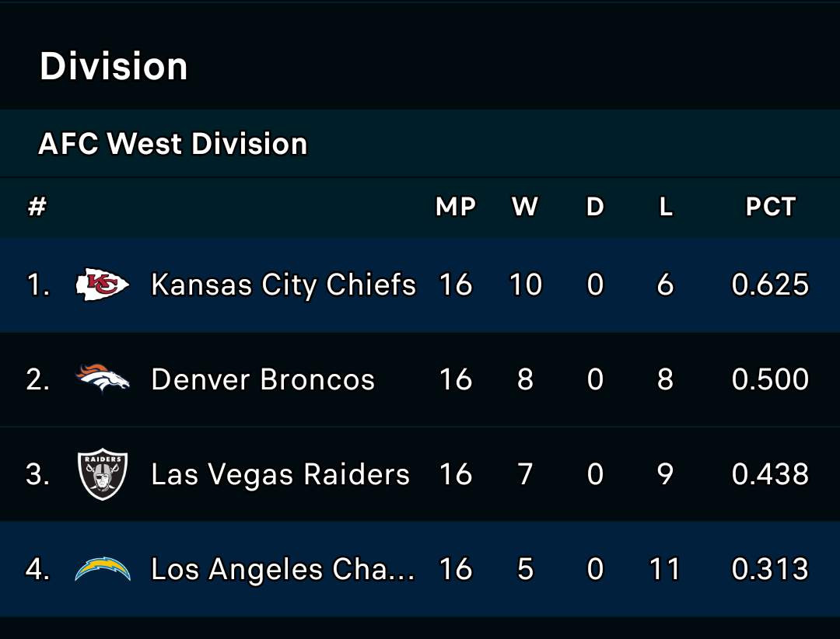
Task: Sort by the W column header
Action: pos(525,207)
